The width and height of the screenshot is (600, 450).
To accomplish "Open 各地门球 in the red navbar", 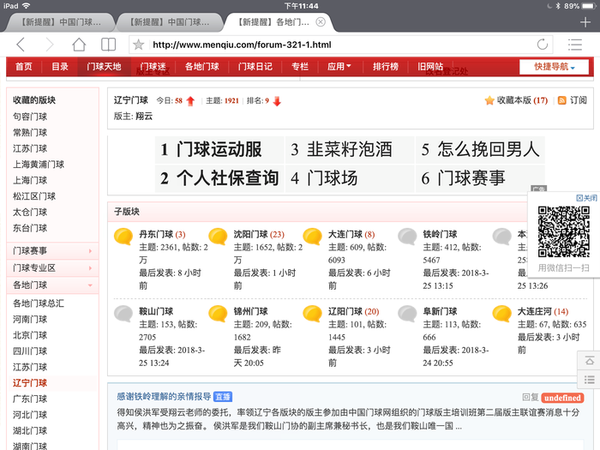I will click(202, 67).
